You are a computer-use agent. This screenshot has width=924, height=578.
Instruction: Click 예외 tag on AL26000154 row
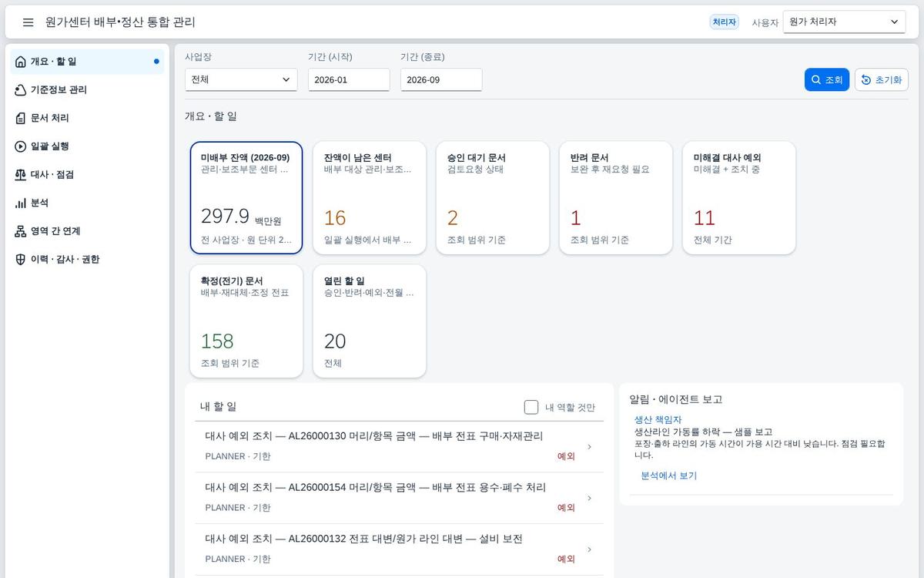(x=566, y=508)
